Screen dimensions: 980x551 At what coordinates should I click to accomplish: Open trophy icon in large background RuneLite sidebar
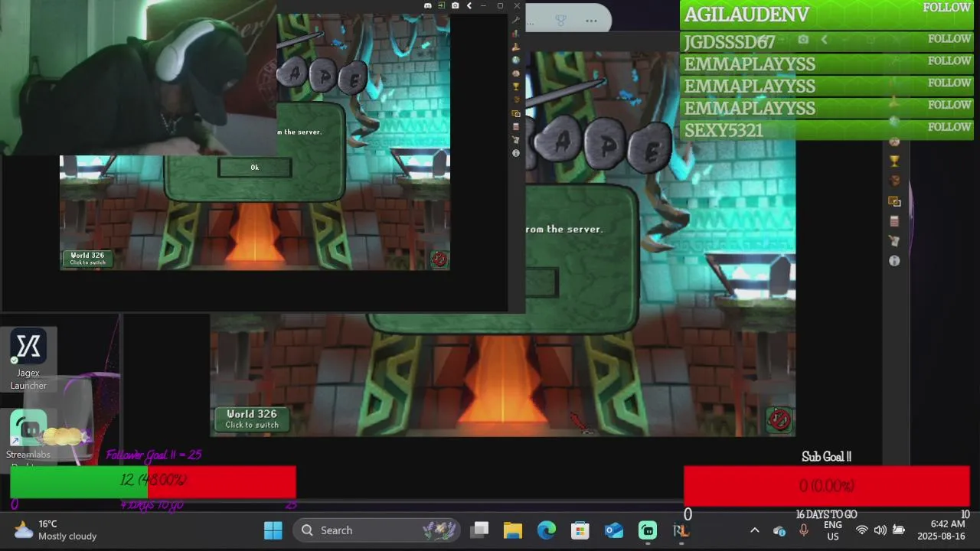[894, 161]
